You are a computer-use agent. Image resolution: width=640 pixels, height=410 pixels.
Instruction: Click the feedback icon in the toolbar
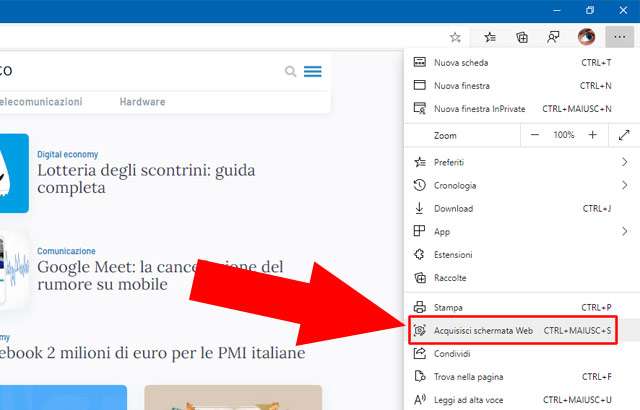553,38
